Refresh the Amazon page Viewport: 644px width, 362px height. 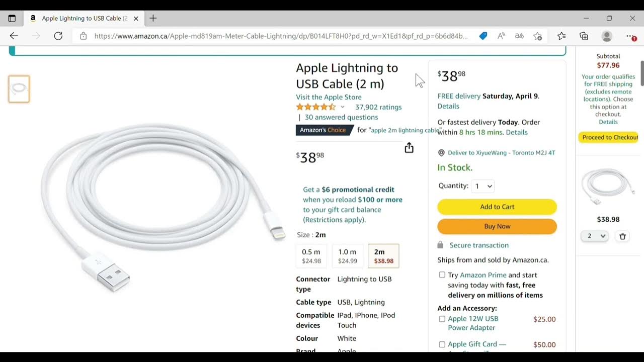pyautogui.click(x=58, y=36)
